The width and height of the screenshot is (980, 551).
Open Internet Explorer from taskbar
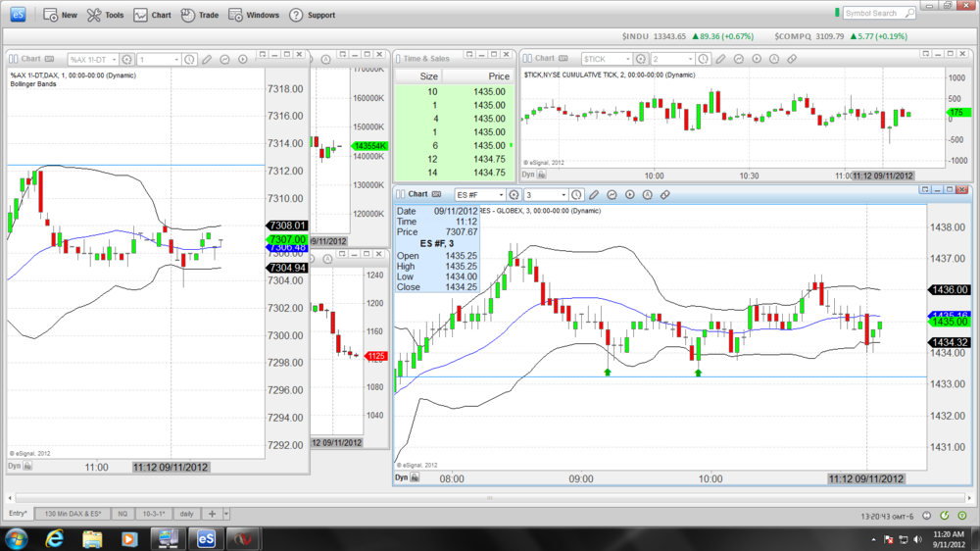coord(55,538)
